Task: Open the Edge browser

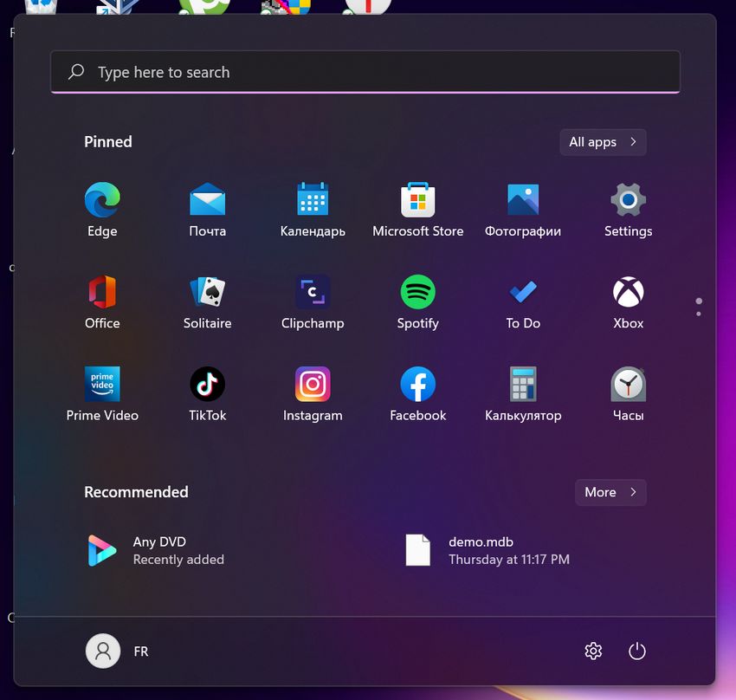Action: coord(102,210)
